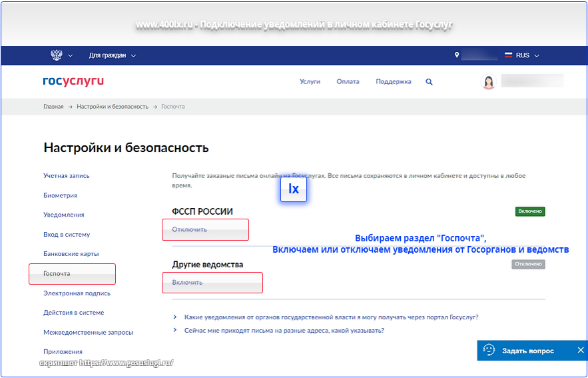
Task: Open "Электронная подпись" section
Action: click(x=77, y=293)
